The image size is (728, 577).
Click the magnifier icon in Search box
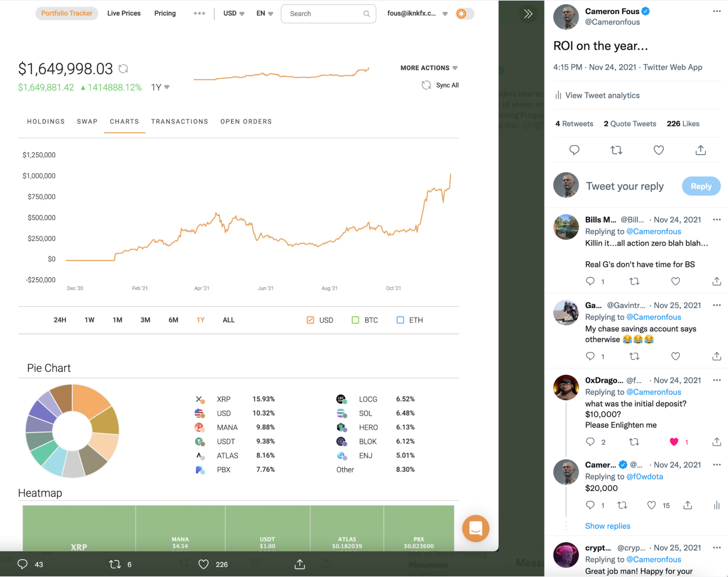[x=366, y=14]
